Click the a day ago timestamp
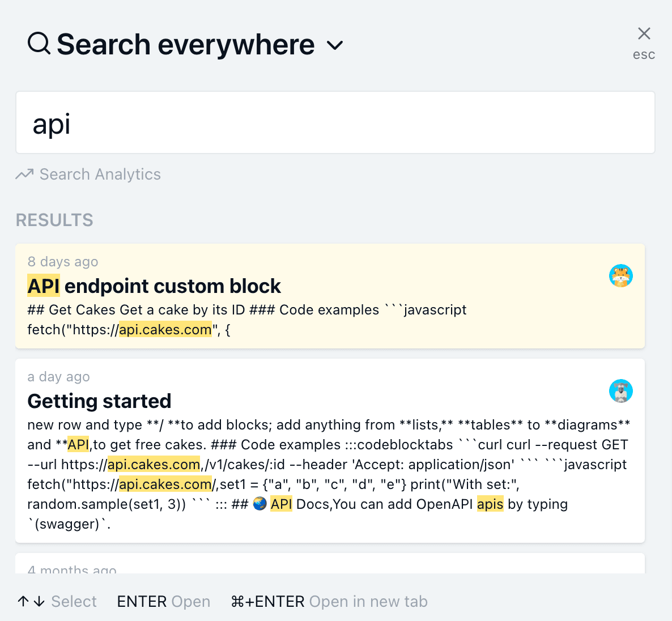The height and width of the screenshot is (621, 672). pos(58,376)
